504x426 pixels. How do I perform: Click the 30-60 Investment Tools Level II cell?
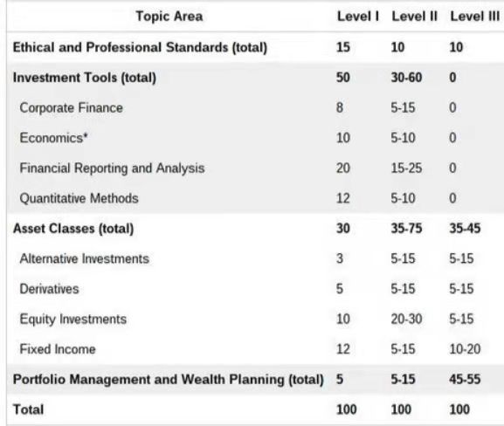click(x=406, y=78)
